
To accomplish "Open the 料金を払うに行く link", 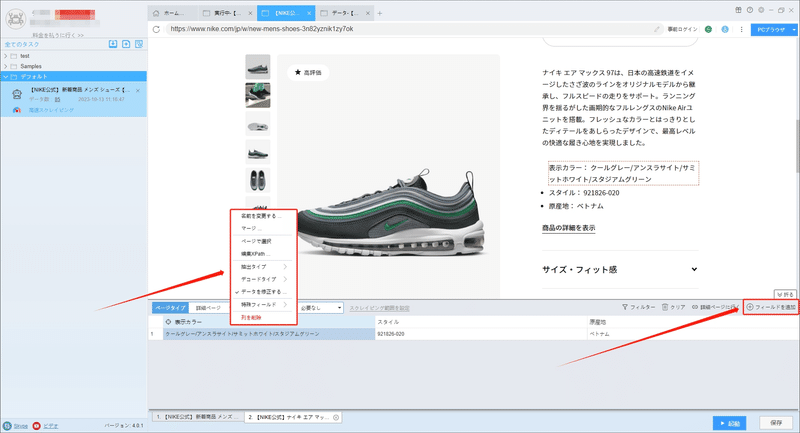I will pyautogui.click(x=58, y=35).
